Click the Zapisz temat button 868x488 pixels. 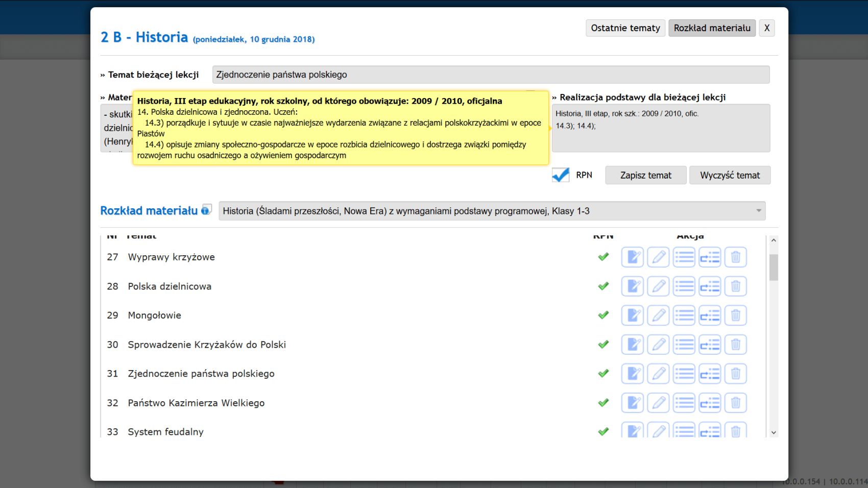pos(645,175)
